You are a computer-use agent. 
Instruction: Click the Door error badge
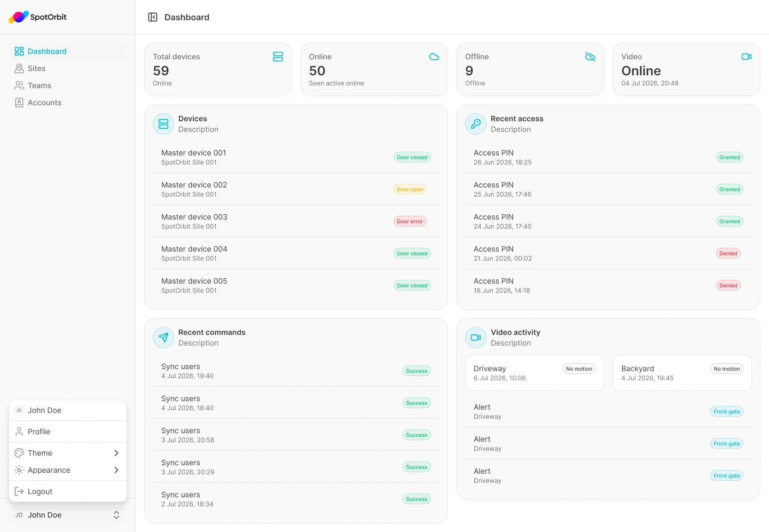coord(410,221)
